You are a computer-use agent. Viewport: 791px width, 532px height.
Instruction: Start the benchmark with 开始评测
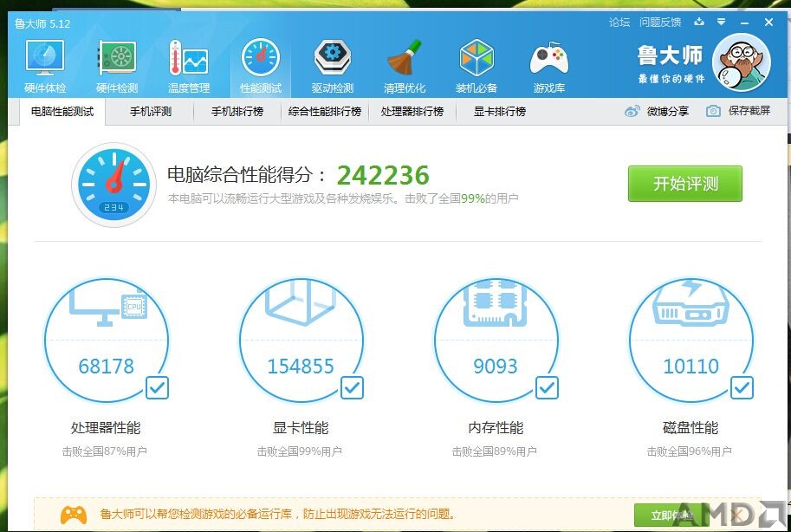coord(685,184)
